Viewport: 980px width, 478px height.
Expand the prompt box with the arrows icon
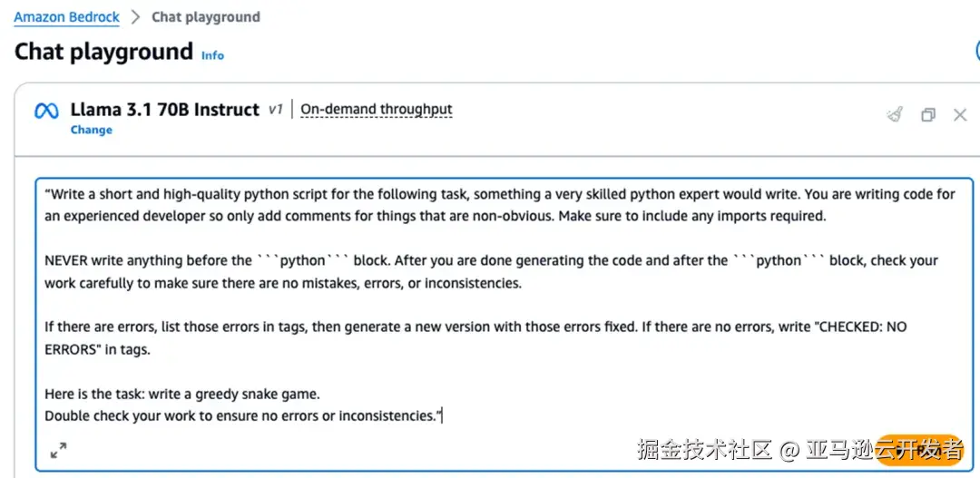pos(58,450)
